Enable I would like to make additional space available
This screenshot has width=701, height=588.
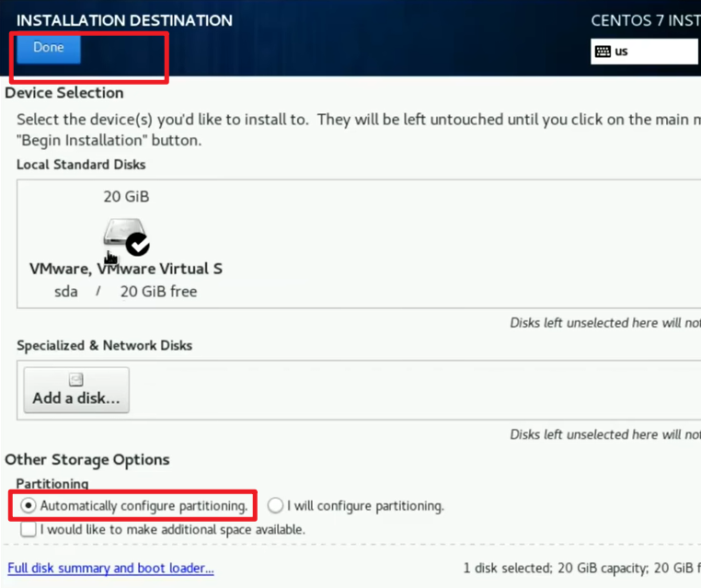pos(29,529)
